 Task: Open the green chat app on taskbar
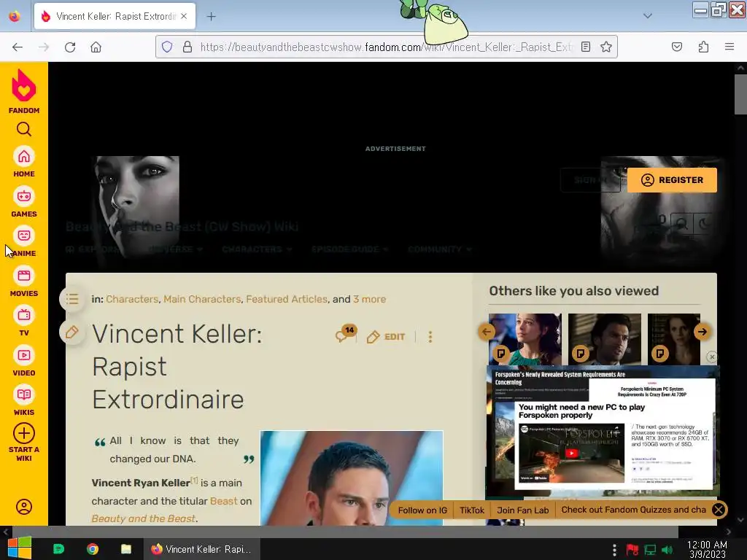pos(58,549)
